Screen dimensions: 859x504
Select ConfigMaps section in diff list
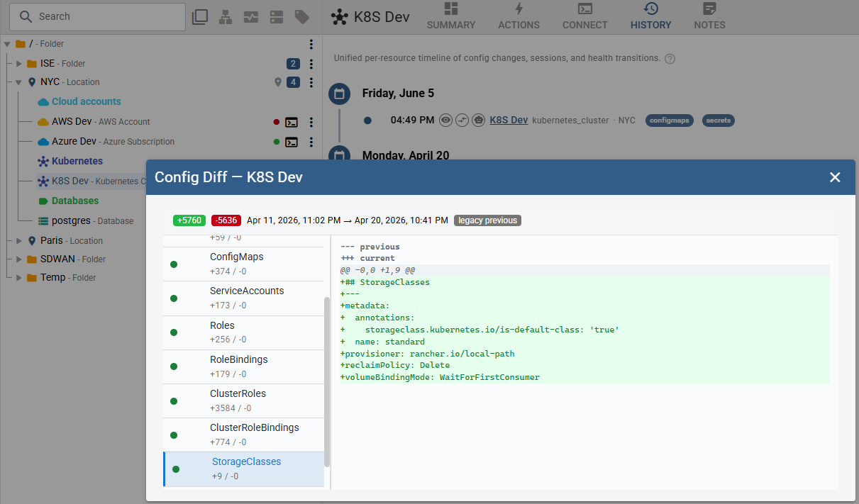click(x=243, y=264)
